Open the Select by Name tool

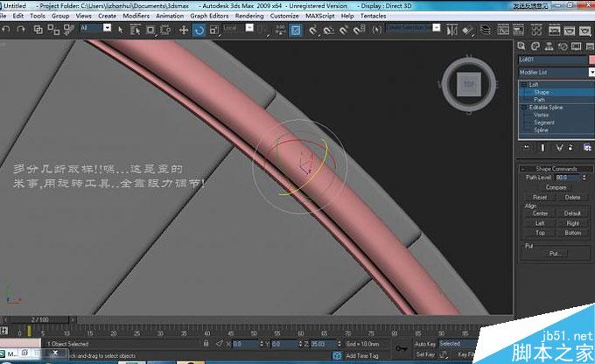(x=135, y=30)
